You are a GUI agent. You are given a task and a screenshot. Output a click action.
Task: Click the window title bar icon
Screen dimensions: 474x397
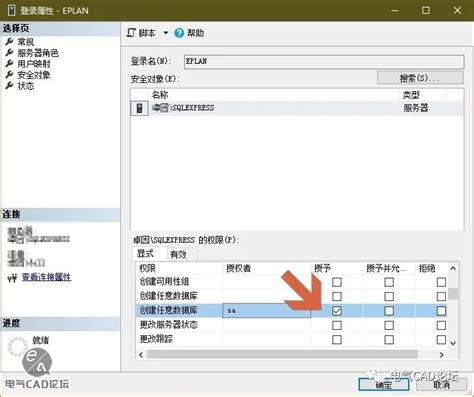click(12, 10)
